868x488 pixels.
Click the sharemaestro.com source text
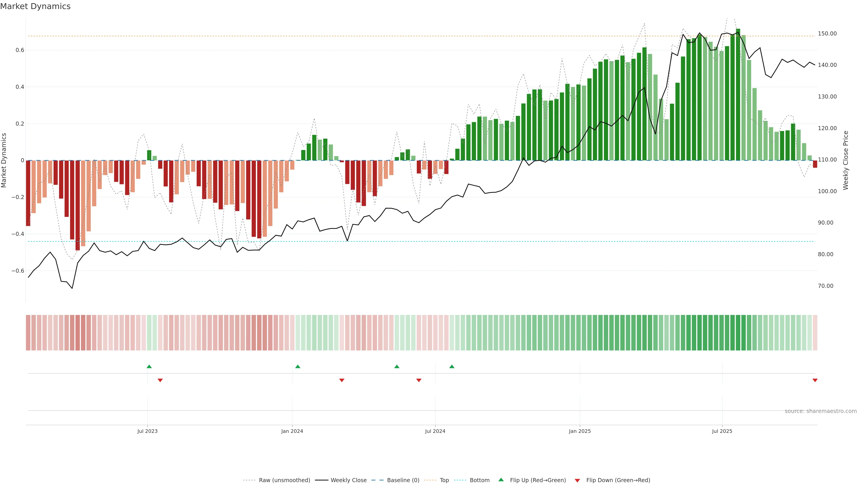821,411
